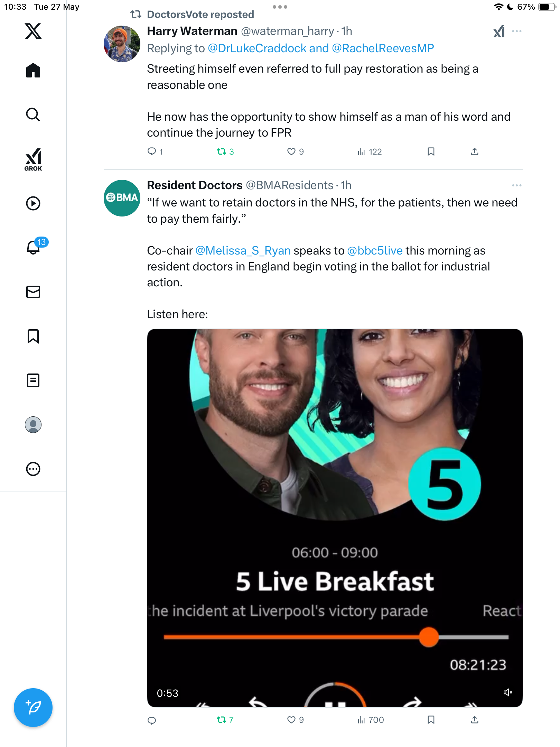
Task: Open the profile avatar item in sidebar
Action: [x=33, y=425]
